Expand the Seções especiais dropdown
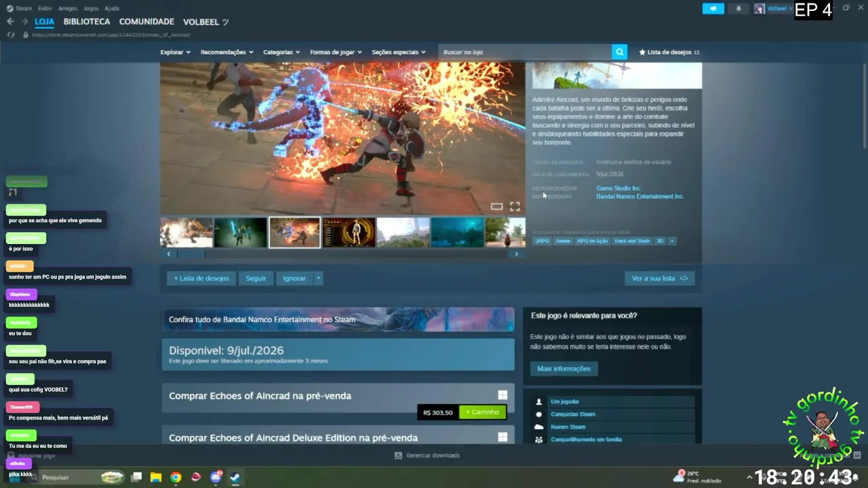 click(399, 52)
